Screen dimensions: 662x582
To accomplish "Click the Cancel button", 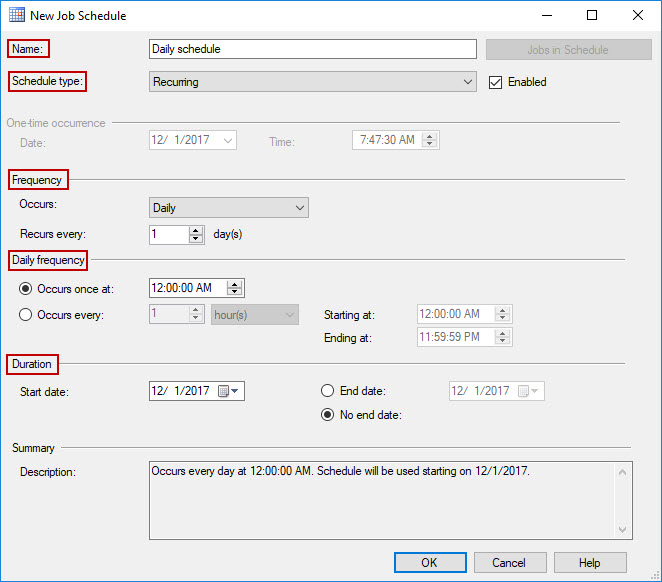I will [x=510, y=563].
